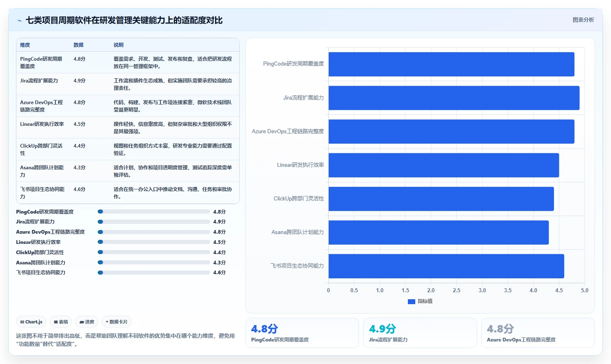This screenshot has height=364, width=611.
Task: Click the 数据卡片 tag chip
Action: [x=117, y=322]
